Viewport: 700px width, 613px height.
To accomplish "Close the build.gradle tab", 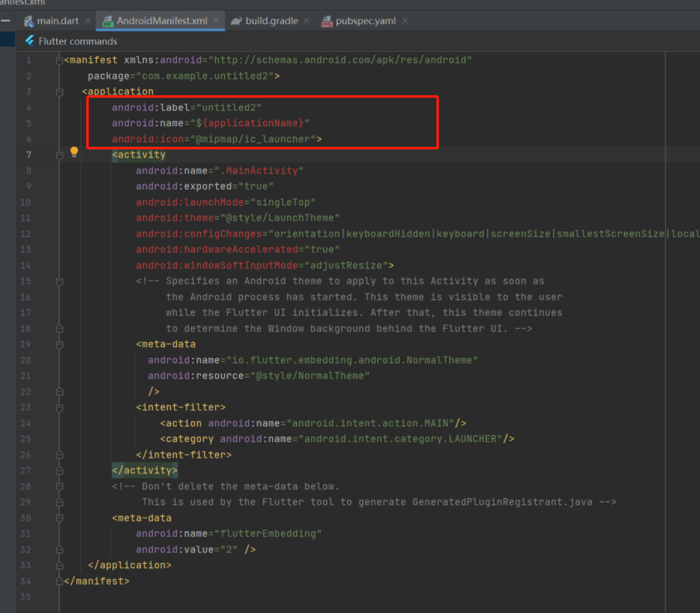I will (x=306, y=21).
